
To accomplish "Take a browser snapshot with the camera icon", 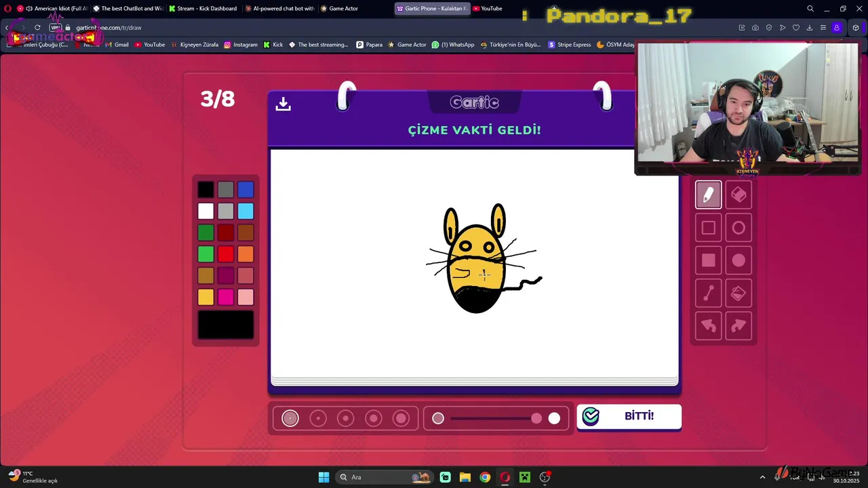I will 755,28.
